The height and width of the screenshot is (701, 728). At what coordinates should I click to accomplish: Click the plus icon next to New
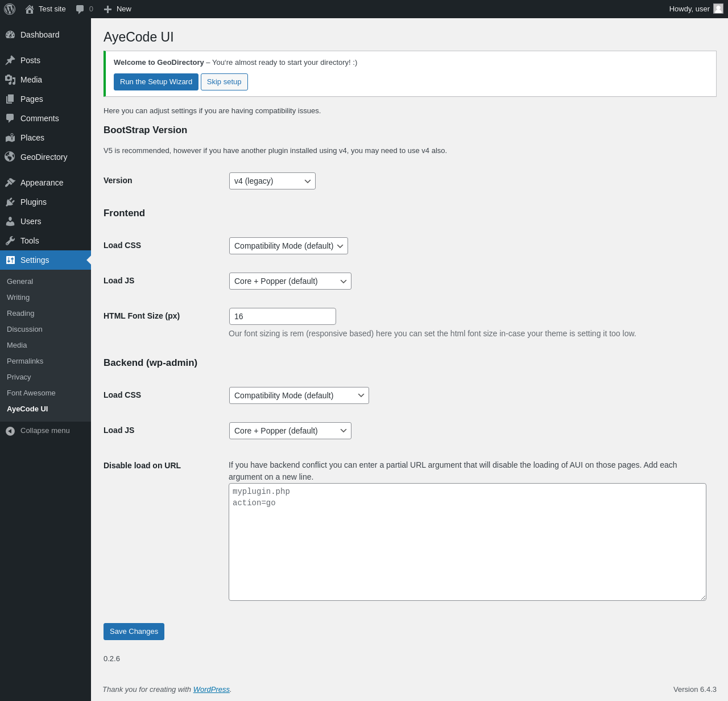coord(108,9)
